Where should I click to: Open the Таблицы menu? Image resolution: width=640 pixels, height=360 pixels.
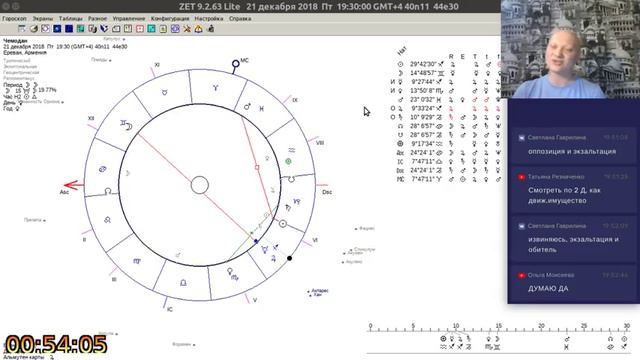click(x=71, y=18)
